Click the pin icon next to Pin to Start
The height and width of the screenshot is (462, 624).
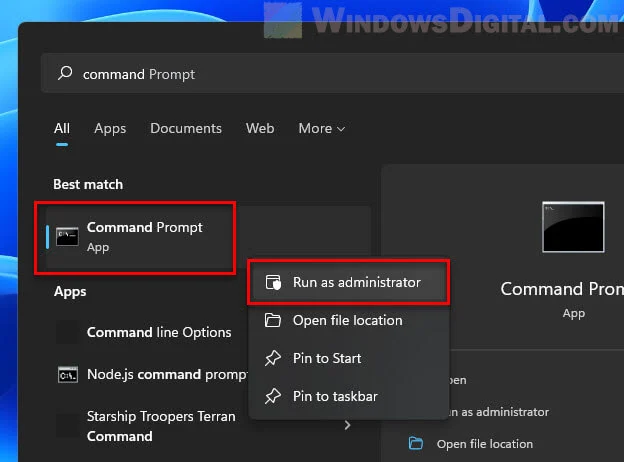click(273, 358)
